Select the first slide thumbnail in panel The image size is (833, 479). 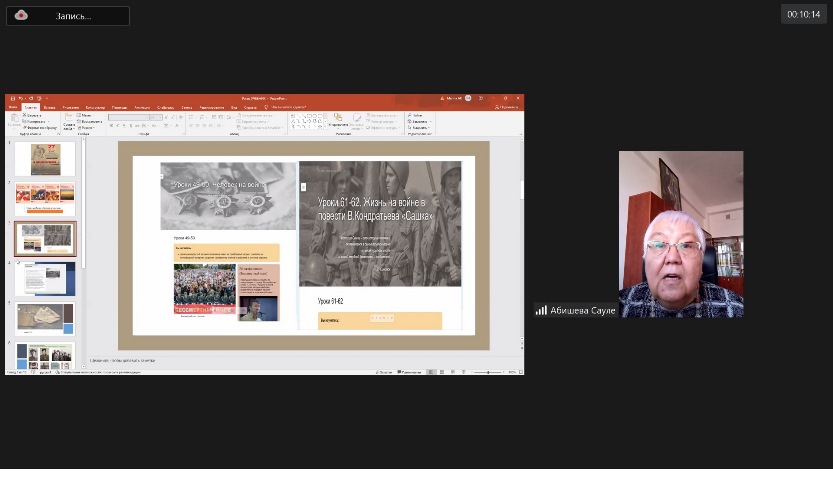click(45, 158)
